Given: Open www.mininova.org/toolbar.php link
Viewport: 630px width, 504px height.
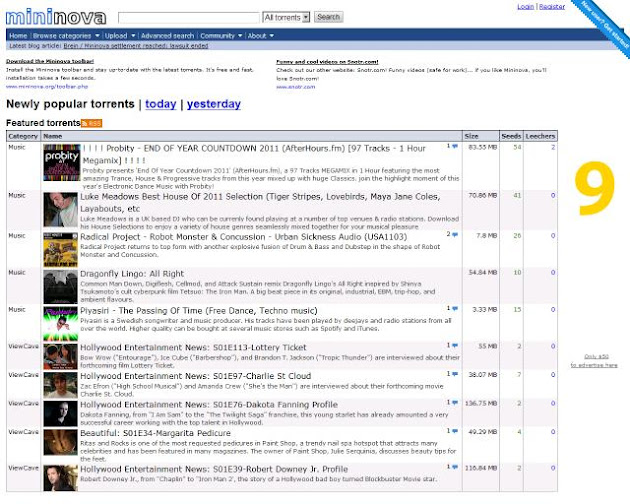Looking at the screenshot, I should tap(47, 86).
